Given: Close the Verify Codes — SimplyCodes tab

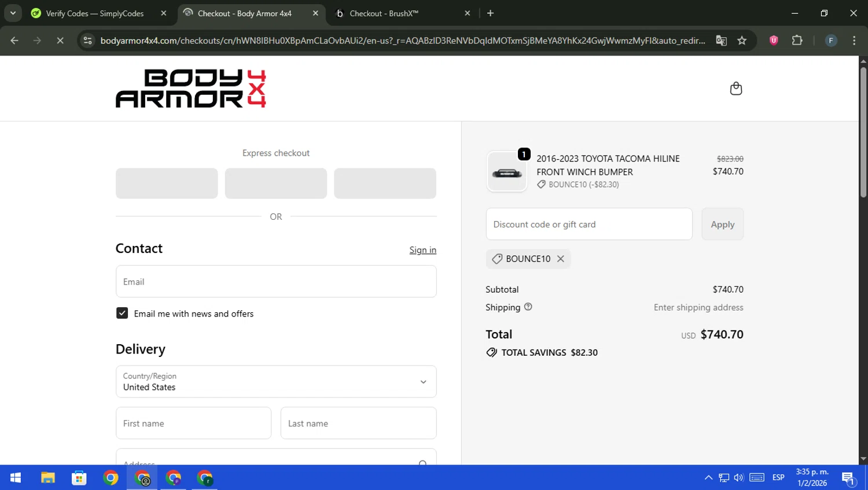Looking at the screenshot, I should point(164,13).
